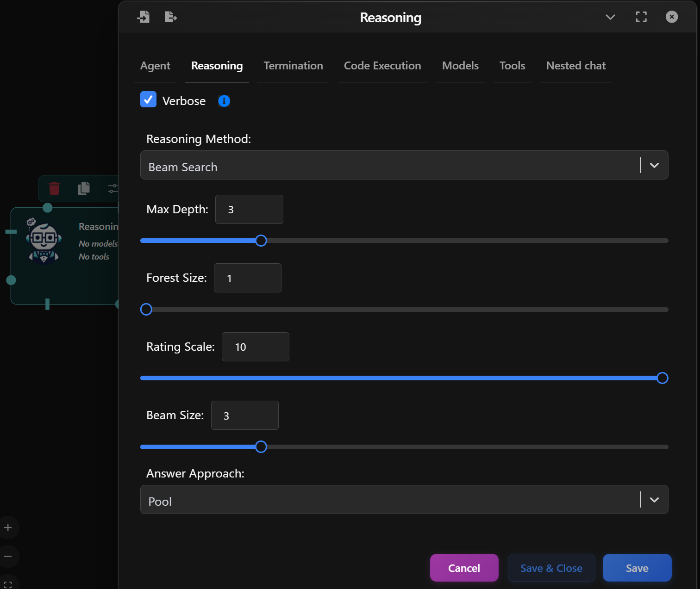This screenshot has width=700, height=589.
Task: Collapse the dialog with the chevron arrow
Action: coord(610,17)
